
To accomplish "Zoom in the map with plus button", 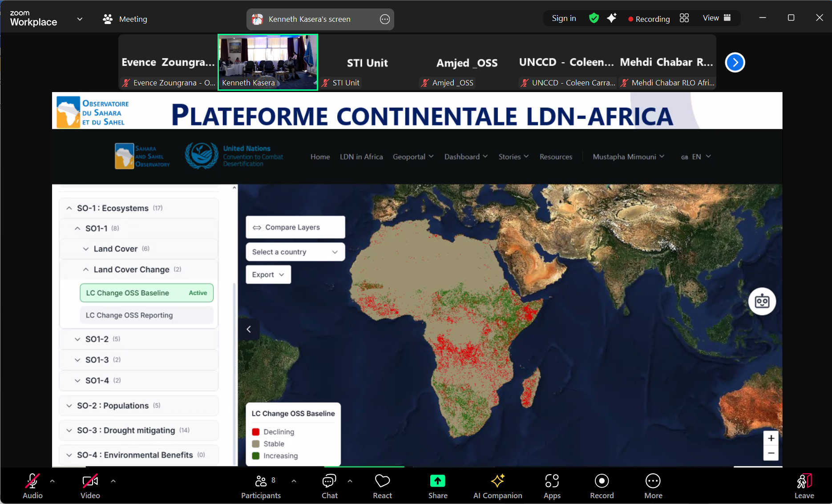I will [x=771, y=438].
